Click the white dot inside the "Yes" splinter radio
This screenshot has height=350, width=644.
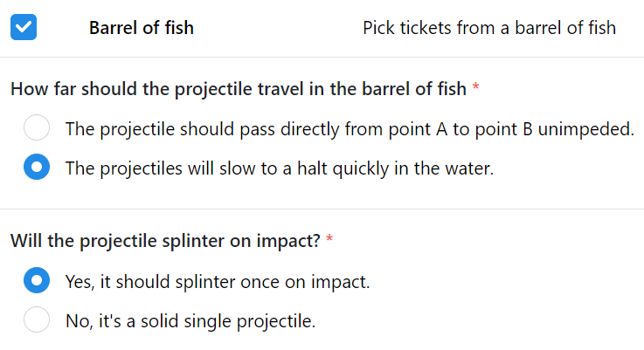pyautogui.click(x=37, y=280)
